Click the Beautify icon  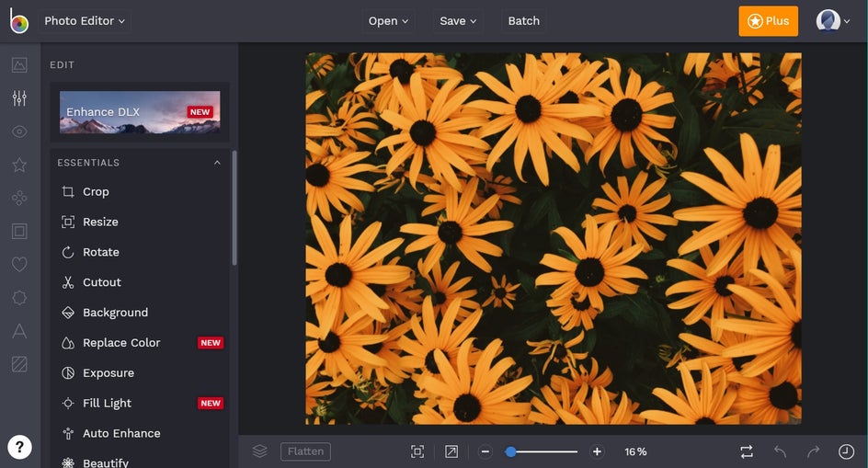point(68,462)
